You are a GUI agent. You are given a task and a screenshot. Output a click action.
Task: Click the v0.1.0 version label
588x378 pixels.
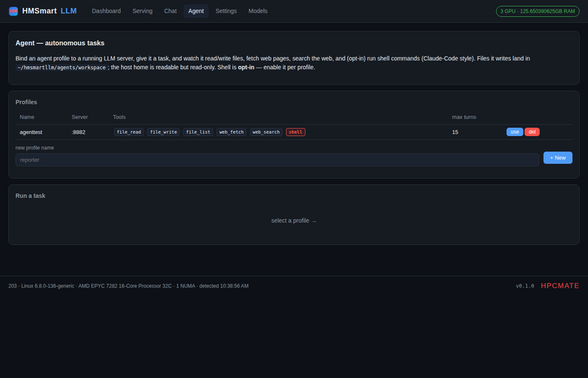click(525, 286)
